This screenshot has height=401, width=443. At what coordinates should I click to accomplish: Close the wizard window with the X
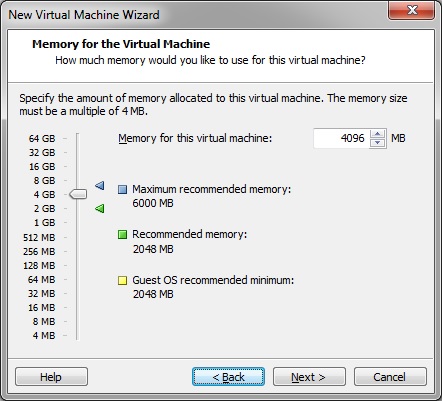[412, 10]
